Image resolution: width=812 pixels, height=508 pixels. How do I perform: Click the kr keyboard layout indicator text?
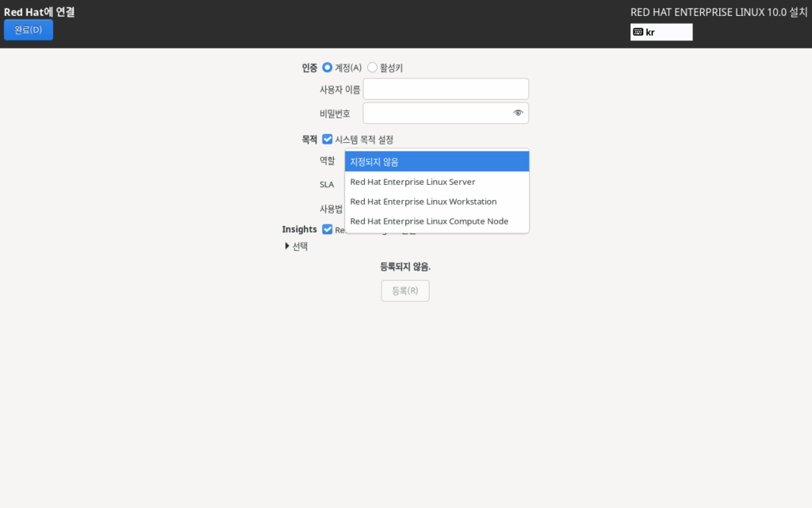coord(651,33)
